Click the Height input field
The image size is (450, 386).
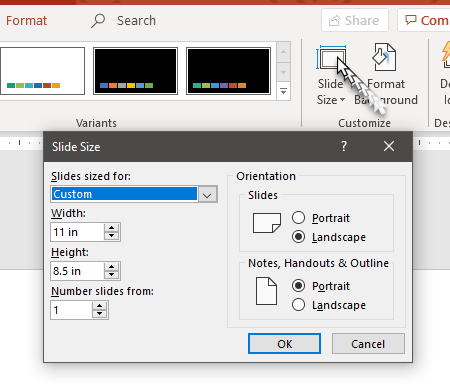pos(77,271)
